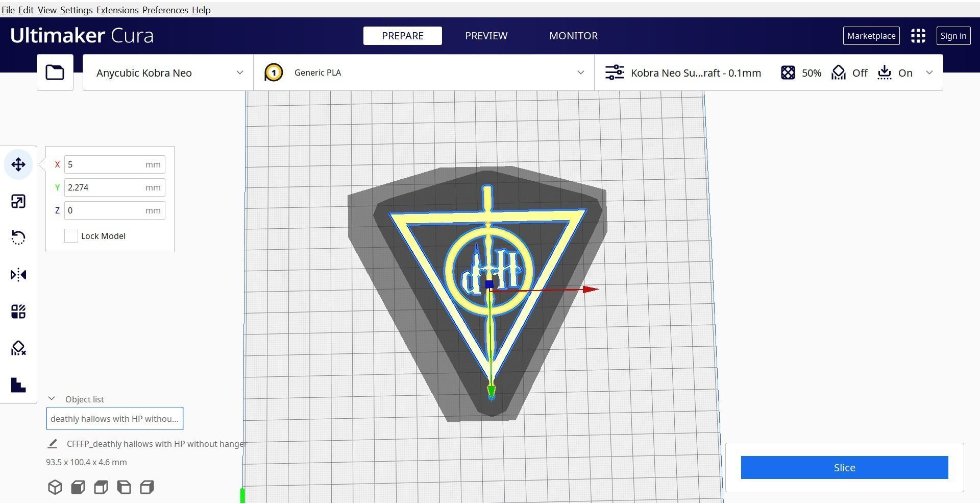Open the Edit menu

pos(26,10)
